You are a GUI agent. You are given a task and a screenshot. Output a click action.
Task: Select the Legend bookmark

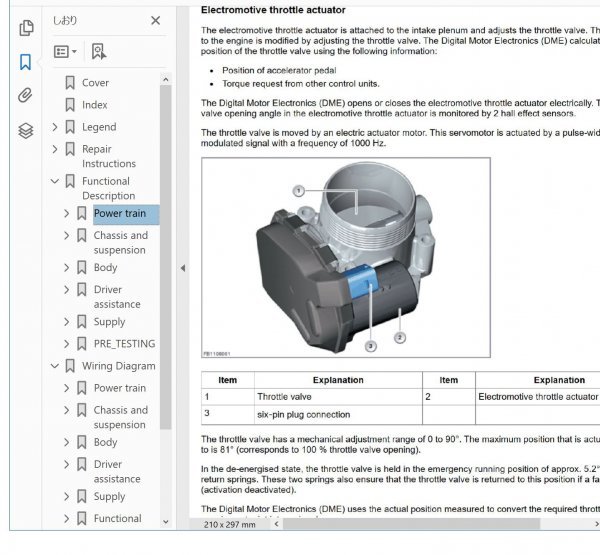(99, 127)
